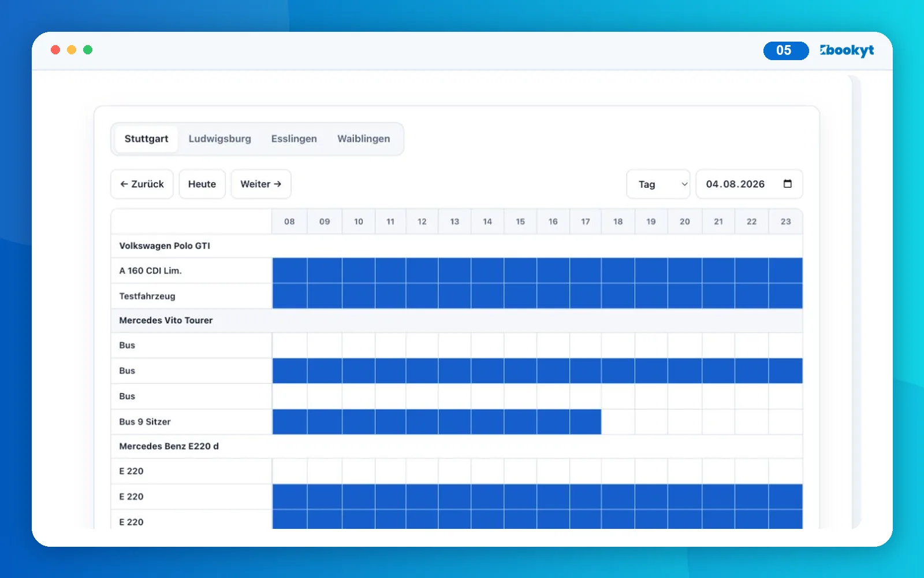This screenshot has width=924, height=578.
Task: Click the Testfahrzeug row label
Action: (147, 296)
